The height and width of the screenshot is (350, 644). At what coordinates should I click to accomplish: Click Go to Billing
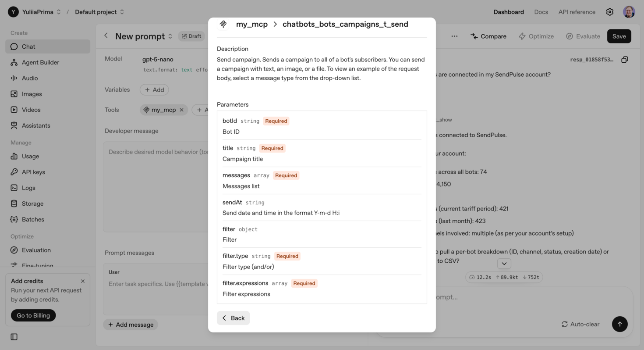[x=33, y=315]
